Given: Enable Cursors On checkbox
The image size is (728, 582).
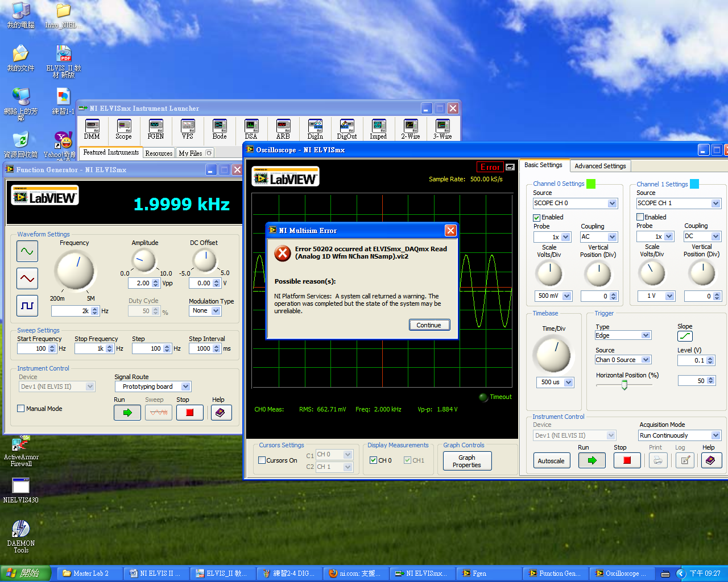Looking at the screenshot, I should click(262, 460).
